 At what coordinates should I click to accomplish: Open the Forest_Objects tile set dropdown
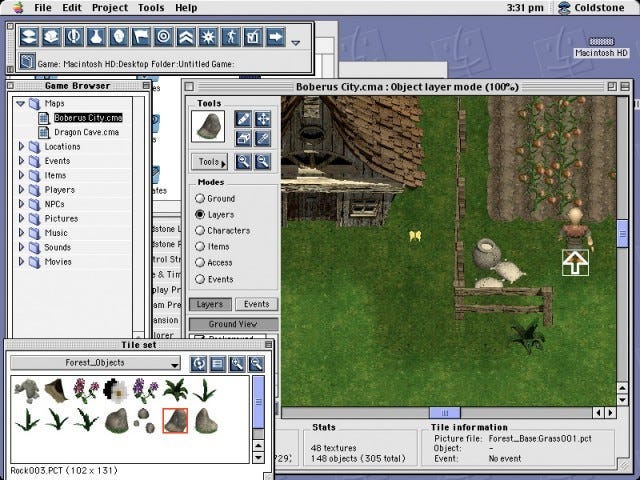pos(95,363)
